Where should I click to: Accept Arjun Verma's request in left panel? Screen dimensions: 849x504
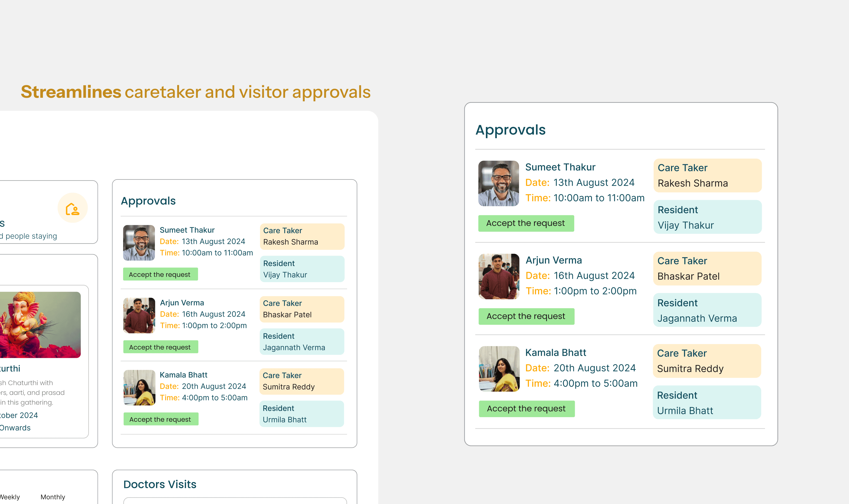coord(160,347)
